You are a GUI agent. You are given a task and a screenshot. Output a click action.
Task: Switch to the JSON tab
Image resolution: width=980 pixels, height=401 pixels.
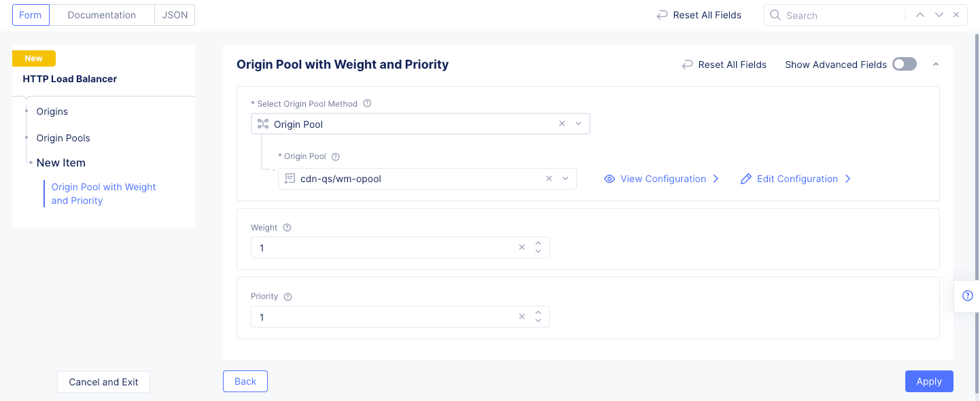click(175, 15)
